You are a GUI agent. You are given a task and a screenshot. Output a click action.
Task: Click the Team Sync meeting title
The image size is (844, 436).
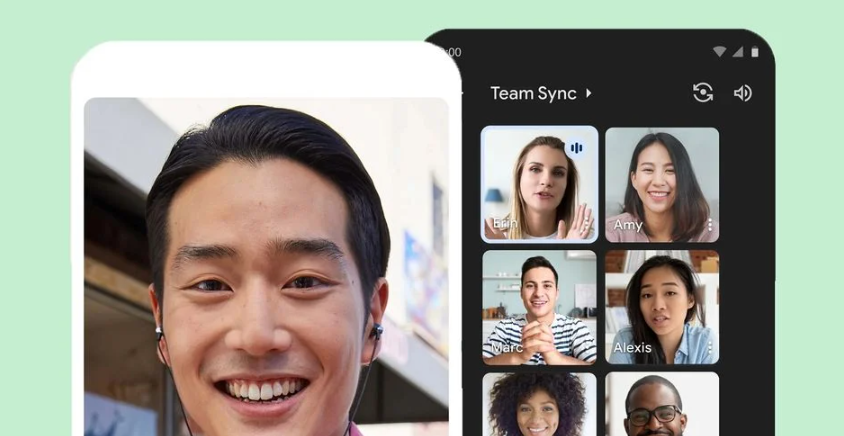click(x=533, y=93)
